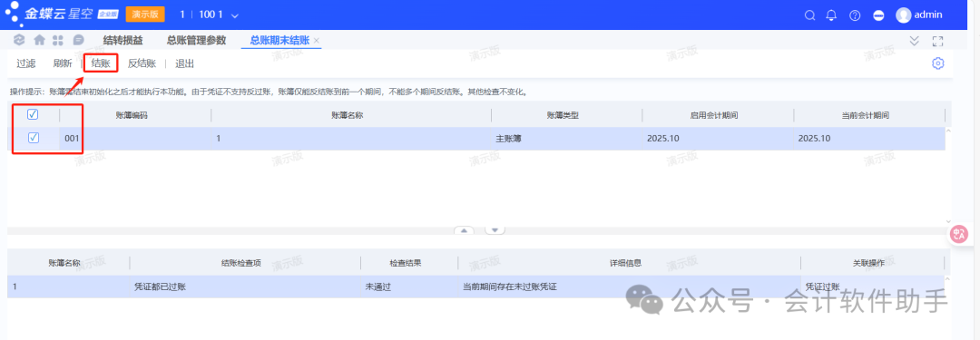Click the 结账 close-period button
This screenshot has width=980, height=340.
click(101, 63)
